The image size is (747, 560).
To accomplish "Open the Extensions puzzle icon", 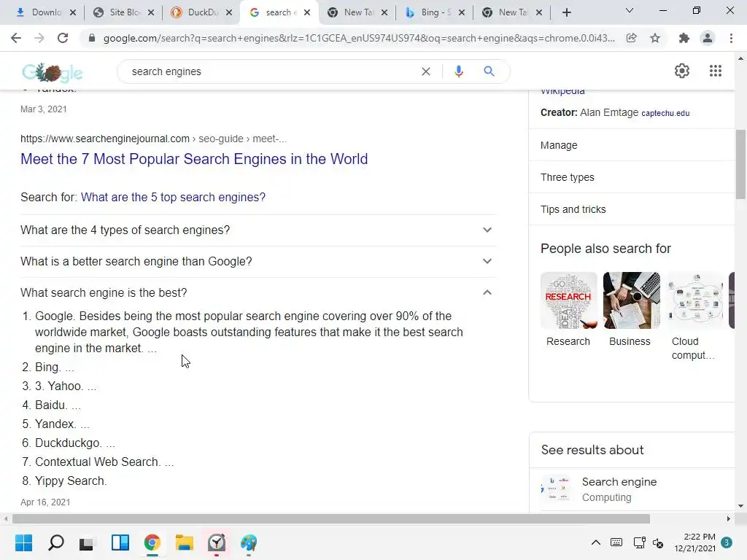I will (x=684, y=38).
